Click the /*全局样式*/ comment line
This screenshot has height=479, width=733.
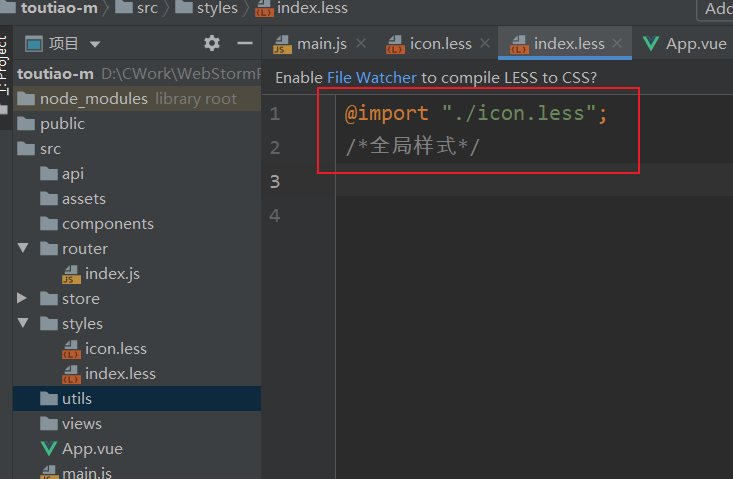(412, 147)
